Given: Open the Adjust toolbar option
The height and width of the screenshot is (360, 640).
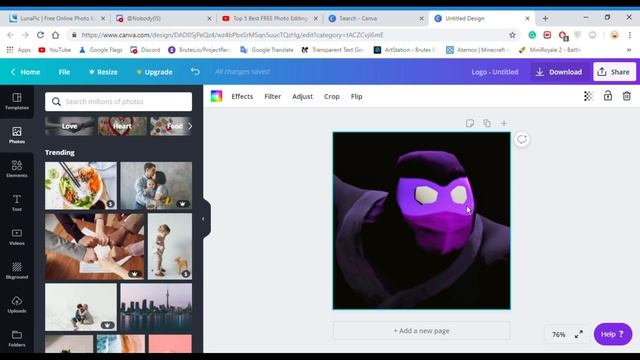Looking at the screenshot, I should tap(302, 96).
